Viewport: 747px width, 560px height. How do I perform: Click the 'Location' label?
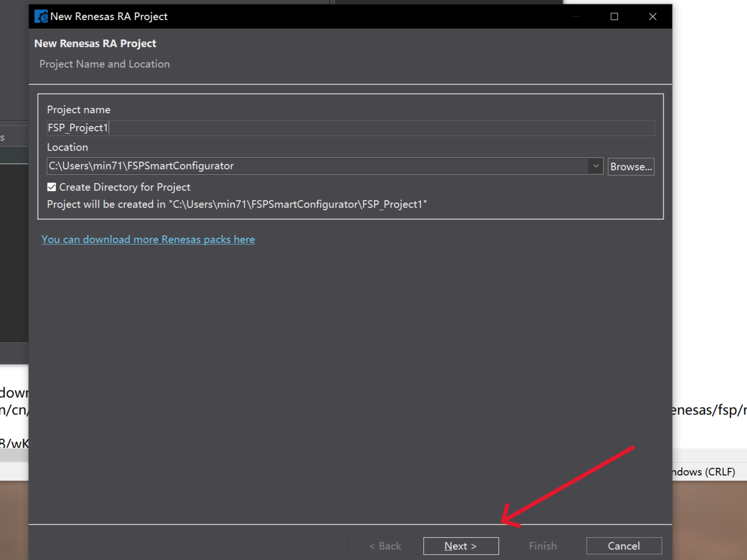click(x=68, y=147)
